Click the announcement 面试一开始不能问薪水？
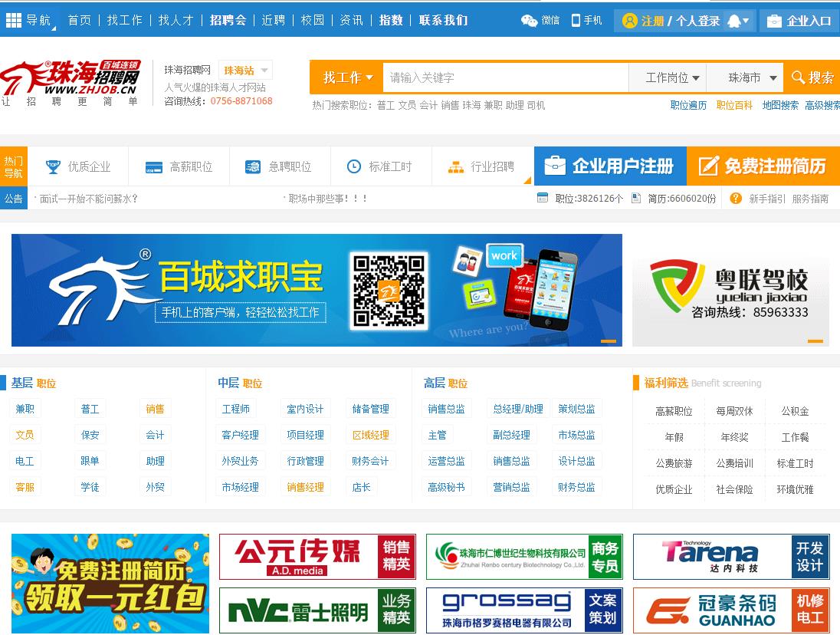This screenshot has height=635, width=840. [x=88, y=199]
